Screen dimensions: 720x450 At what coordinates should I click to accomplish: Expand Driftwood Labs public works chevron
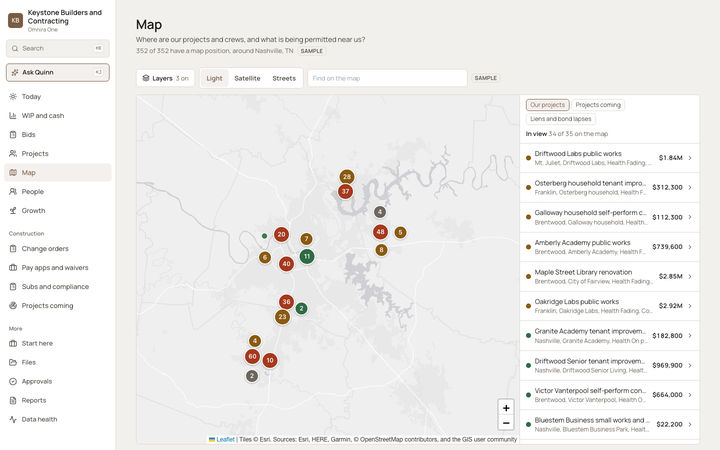pos(690,158)
